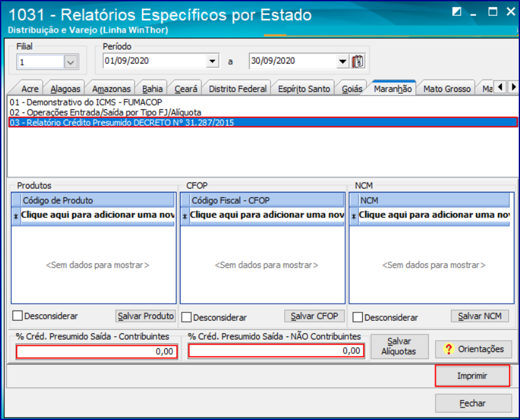The height and width of the screenshot is (420, 520).
Task: Click the Salvar NCM button
Action: click(480, 316)
